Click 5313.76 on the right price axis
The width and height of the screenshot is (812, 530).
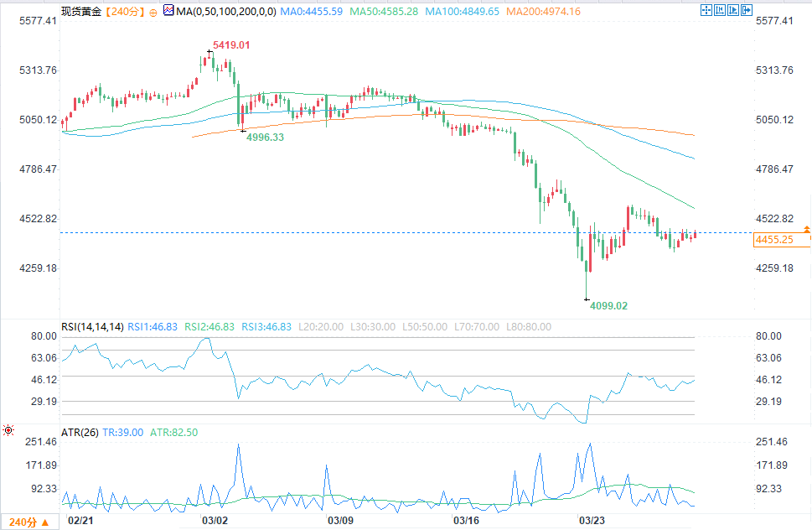point(774,70)
